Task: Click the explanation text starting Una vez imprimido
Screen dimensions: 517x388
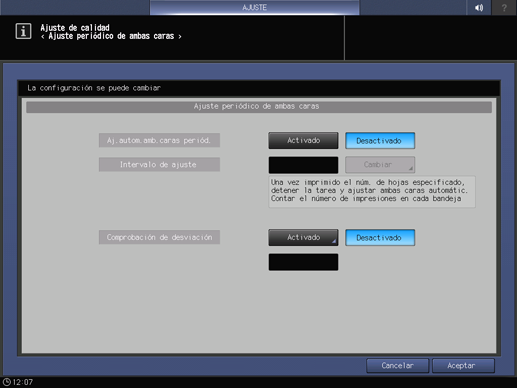Action: [372, 191]
